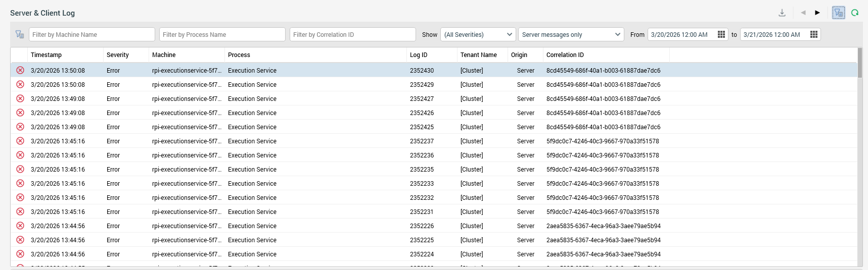Sort by Correlation ID column header
This screenshot has width=868, height=270.
coord(606,55)
